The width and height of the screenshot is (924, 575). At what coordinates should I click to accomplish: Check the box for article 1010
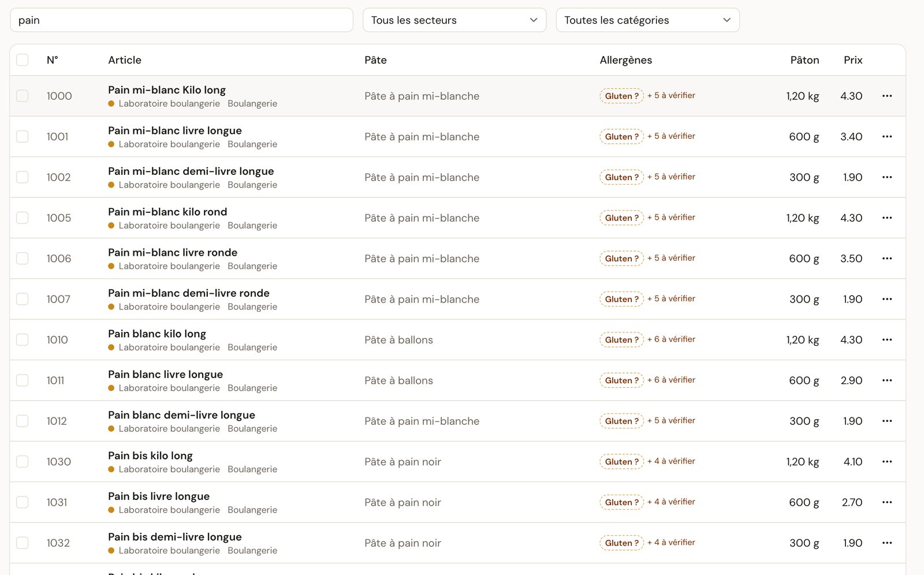click(x=23, y=339)
